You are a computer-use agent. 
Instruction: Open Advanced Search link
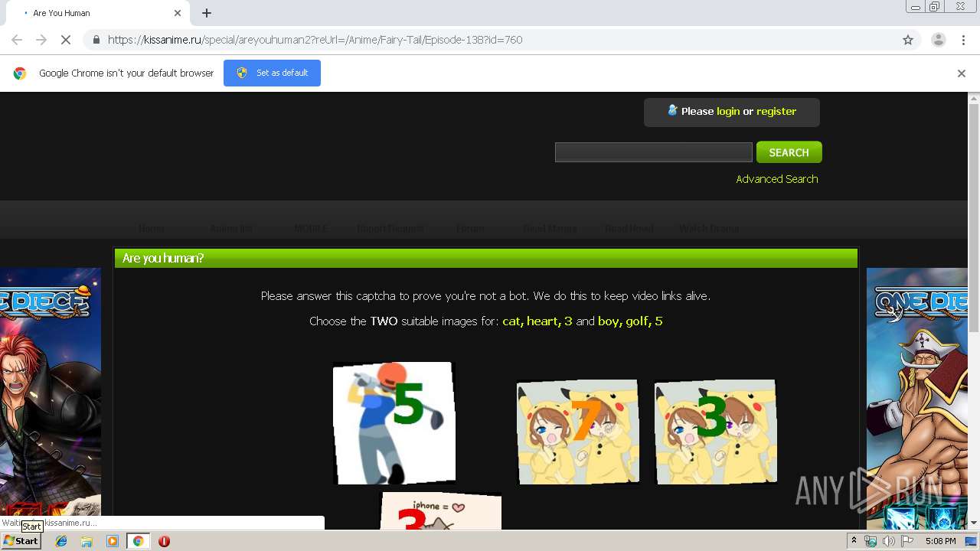coord(776,179)
